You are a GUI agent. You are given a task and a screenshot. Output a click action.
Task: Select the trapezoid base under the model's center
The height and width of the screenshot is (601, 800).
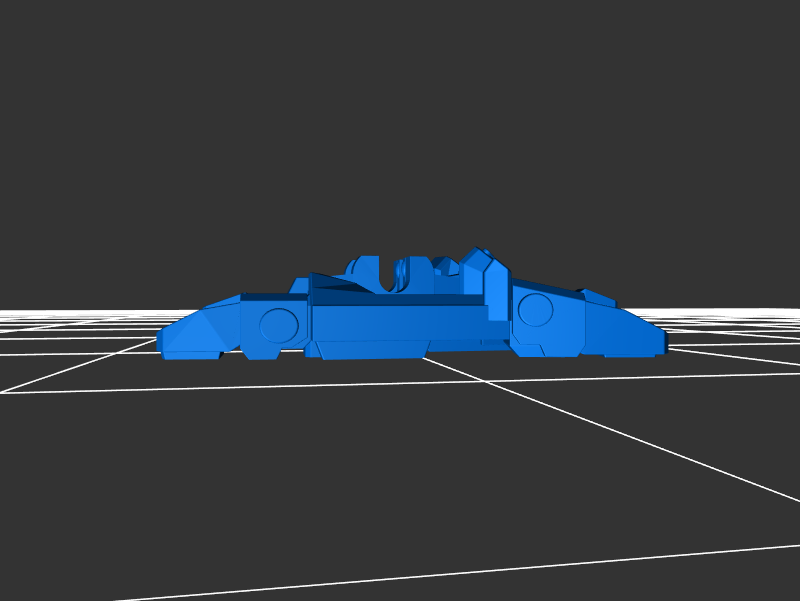[x=370, y=349]
